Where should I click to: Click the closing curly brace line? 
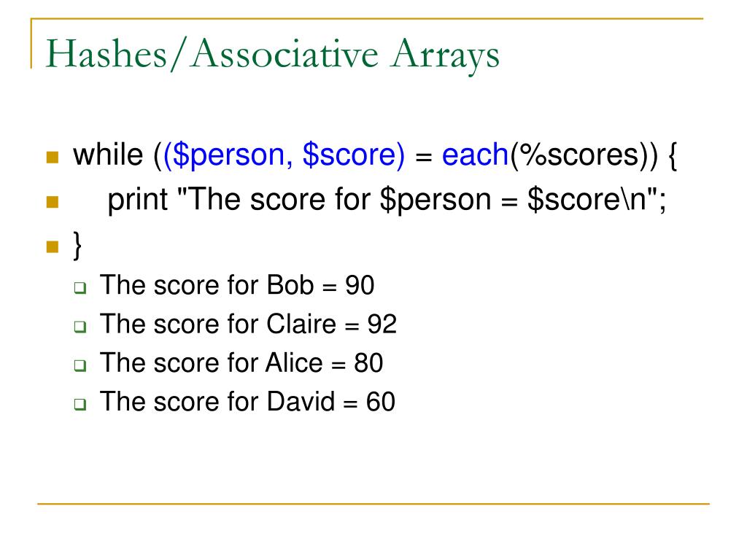pos(77,245)
